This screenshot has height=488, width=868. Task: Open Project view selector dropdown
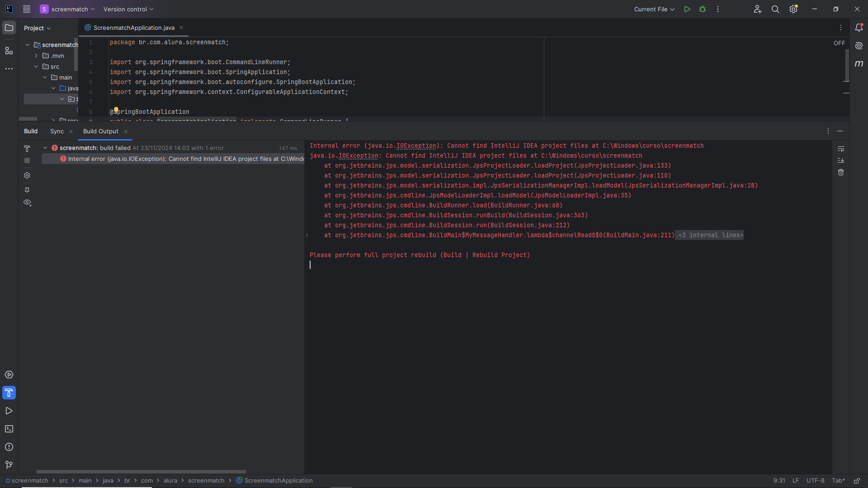(x=38, y=28)
